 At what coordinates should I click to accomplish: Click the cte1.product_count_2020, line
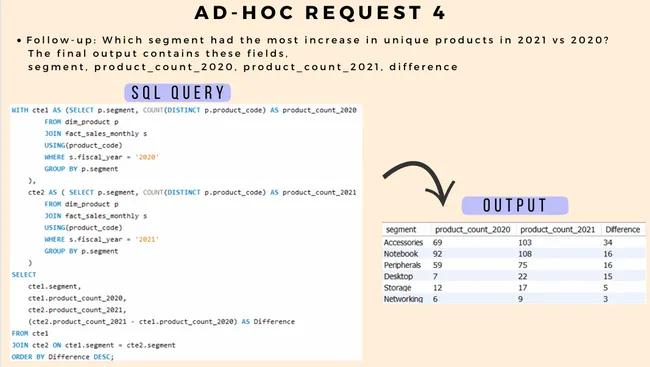click(77, 298)
